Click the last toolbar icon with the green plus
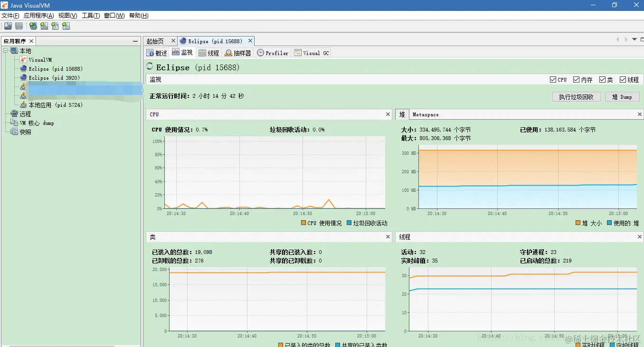 click(x=66, y=26)
